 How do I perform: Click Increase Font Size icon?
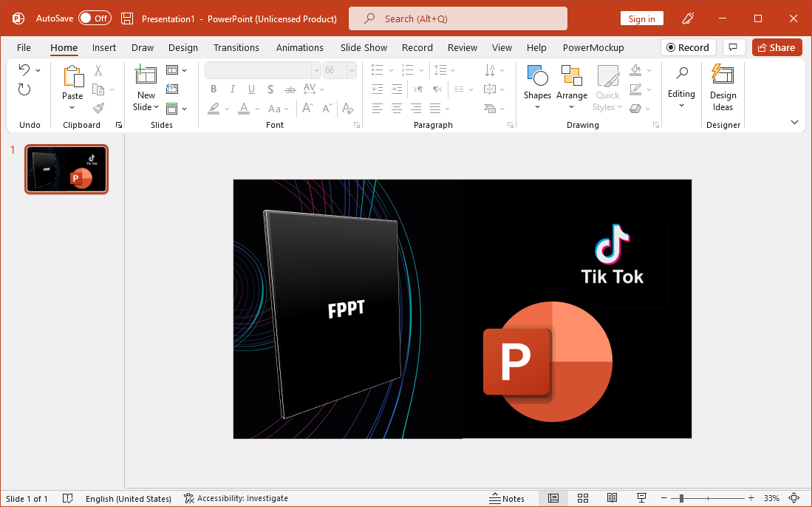click(307, 108)
